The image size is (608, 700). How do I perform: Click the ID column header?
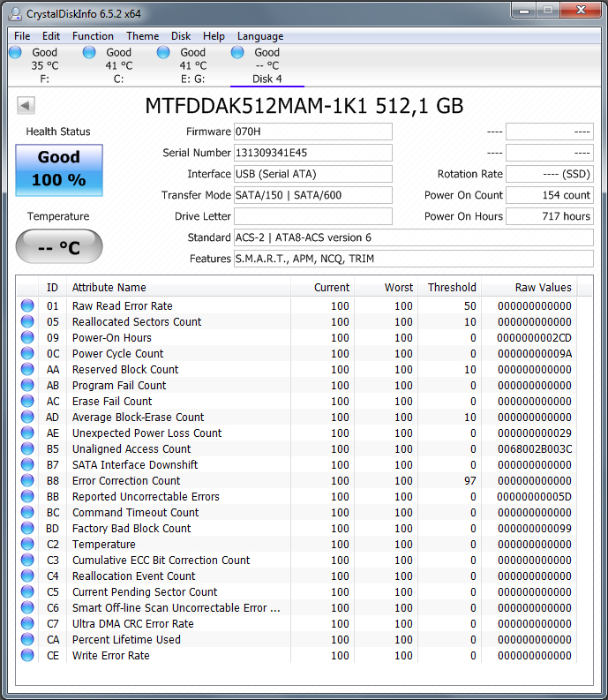click(x=53, y=288)
